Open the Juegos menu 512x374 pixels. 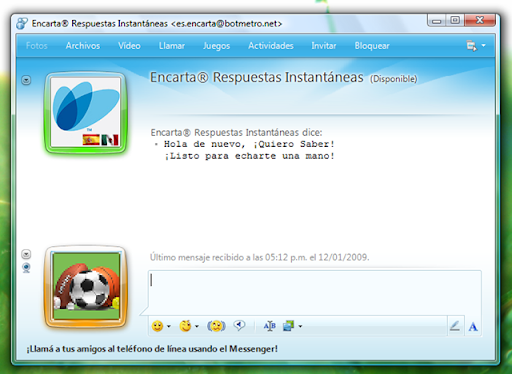click(217, 46)
